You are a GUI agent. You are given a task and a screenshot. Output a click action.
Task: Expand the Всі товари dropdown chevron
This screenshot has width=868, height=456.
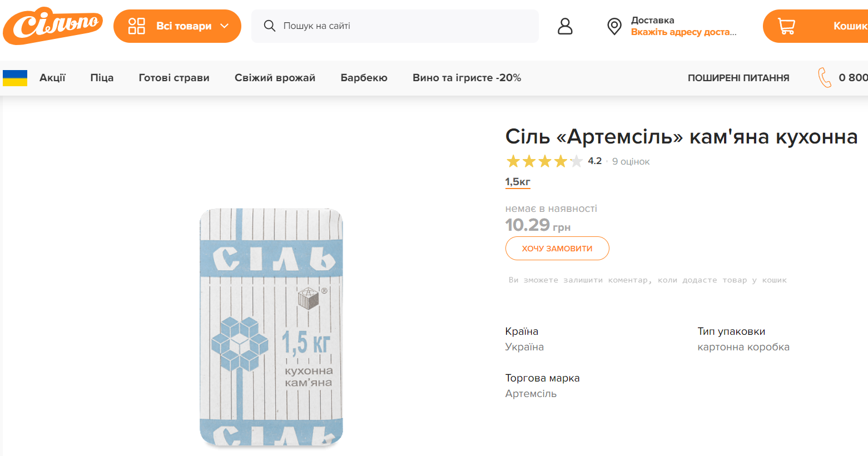click(x=225, y=26)
